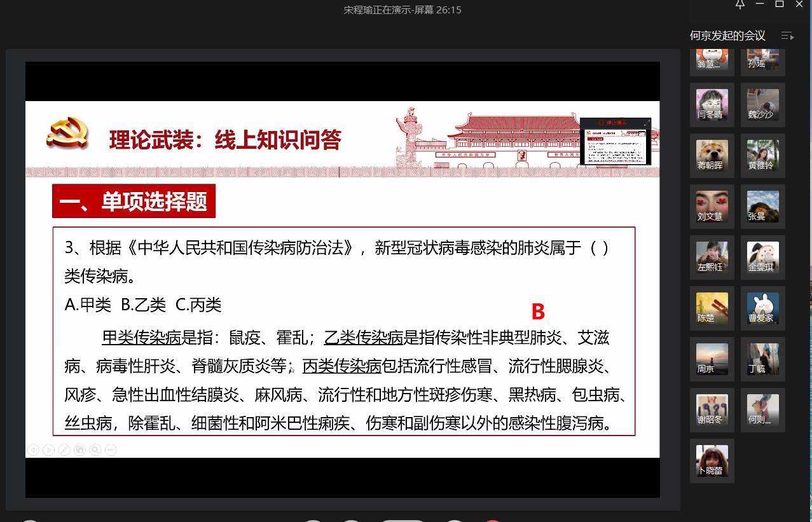Click the slideshow zoom magnifier icon
This screenshot has width=812, height=522.
point(95,450)
